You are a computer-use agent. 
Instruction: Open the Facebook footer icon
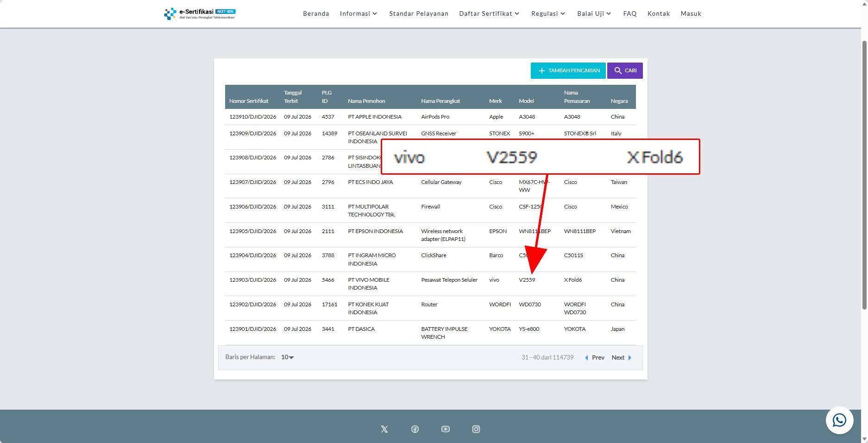pyautogui.click(x=415, y=429)
